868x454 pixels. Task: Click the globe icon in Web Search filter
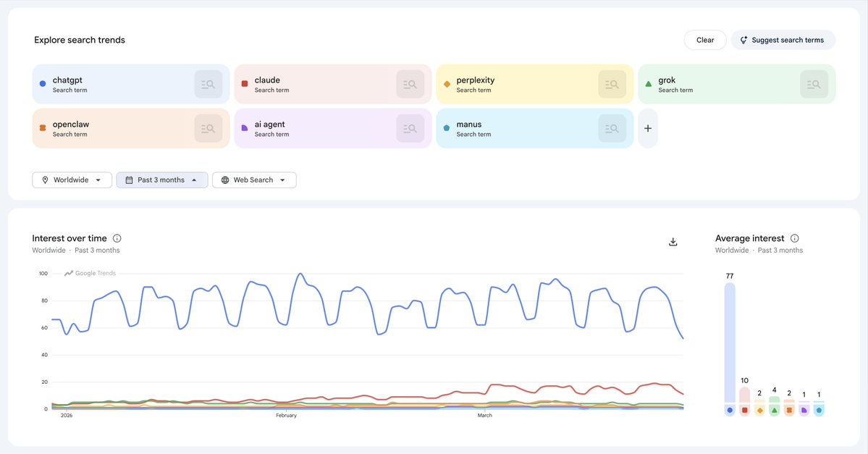pyautogui.click(x=224, y=180)
